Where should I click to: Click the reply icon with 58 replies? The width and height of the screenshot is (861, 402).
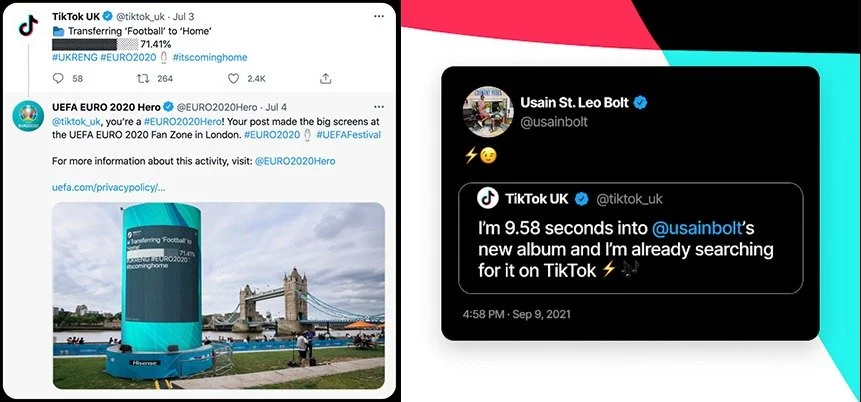click(x=58, y=79)
